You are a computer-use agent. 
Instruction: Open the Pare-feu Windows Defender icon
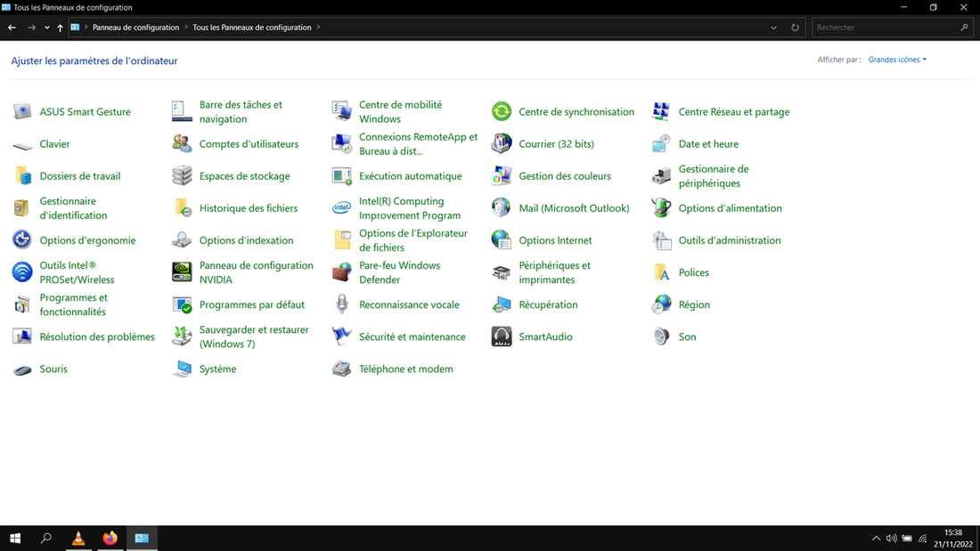[x=342, y=272]
